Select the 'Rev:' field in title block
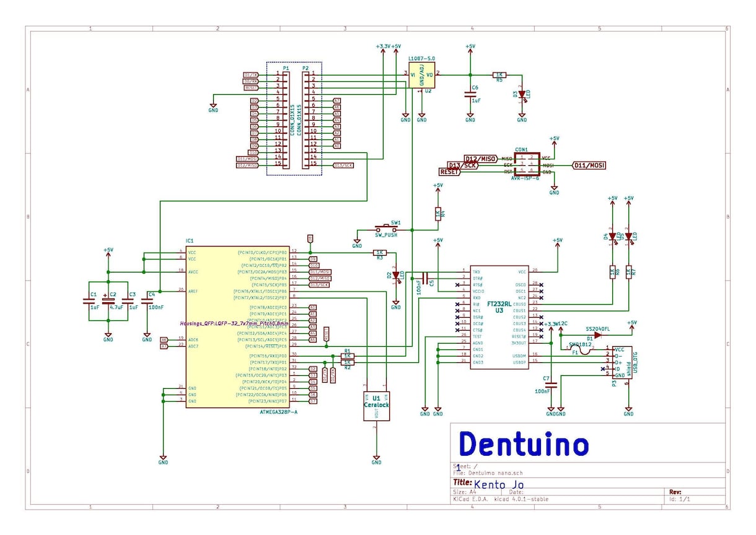The height and width of the screenshot is (535, 756). (x=675, y=492)
